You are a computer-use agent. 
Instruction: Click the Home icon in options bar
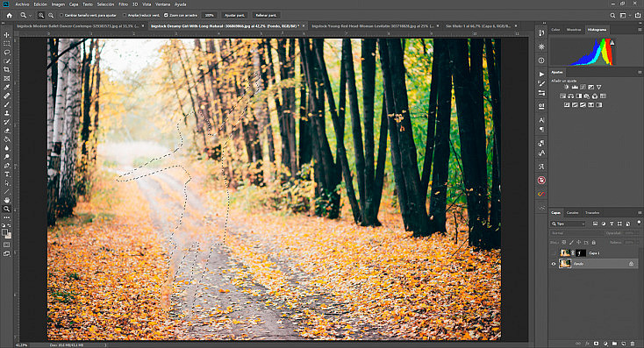coord(9,15)
